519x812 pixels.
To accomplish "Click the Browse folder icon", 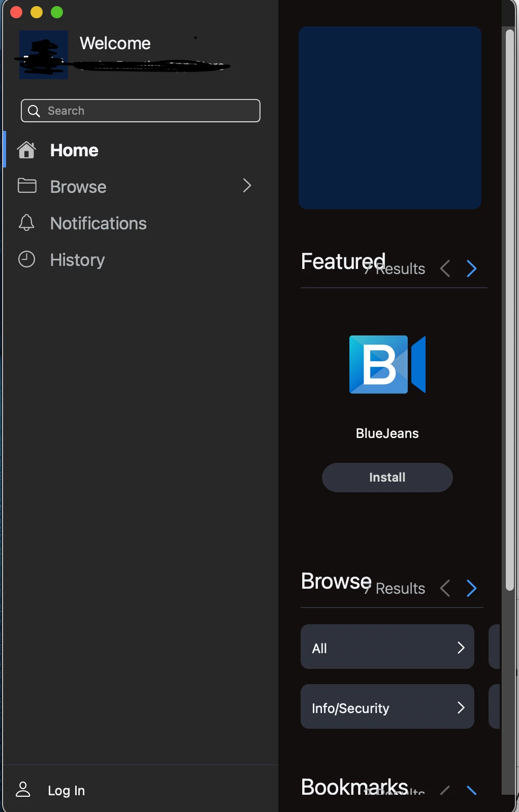I will [27, 186].
